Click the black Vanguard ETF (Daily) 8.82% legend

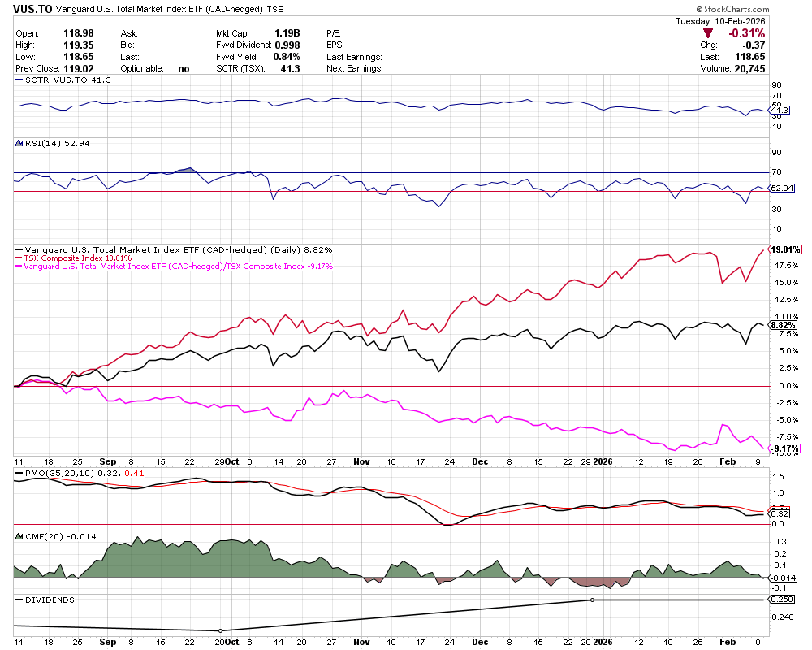174,249
